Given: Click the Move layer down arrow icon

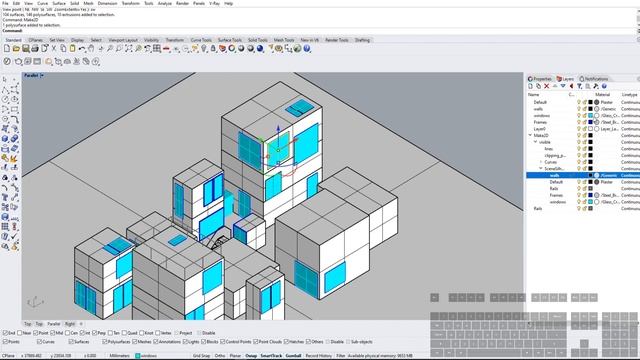Looking at the screenshot, I should click(563, 86).
